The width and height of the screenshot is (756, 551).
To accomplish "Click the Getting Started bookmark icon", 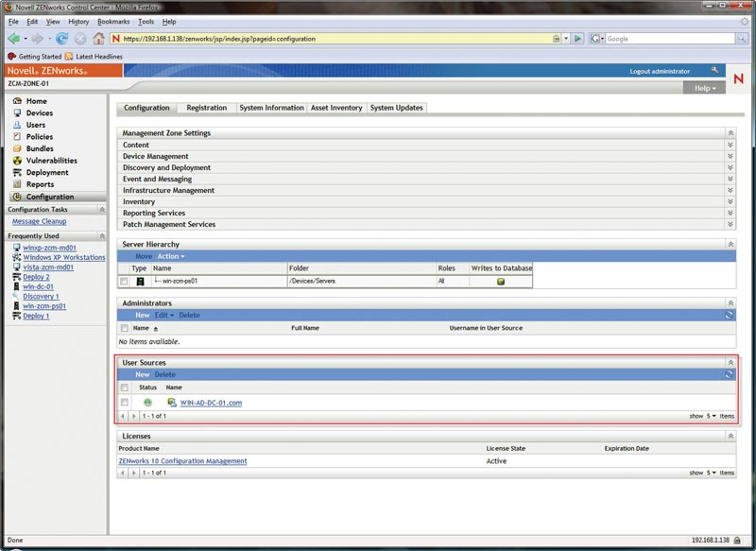I will click(12, 57).
